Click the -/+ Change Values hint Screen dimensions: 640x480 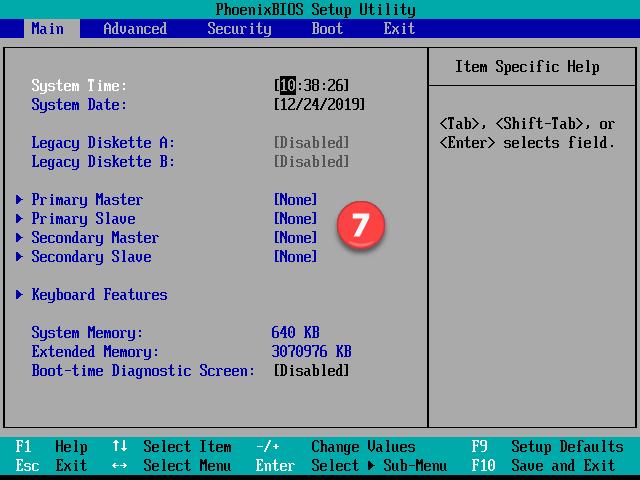(x=336, y=447)
